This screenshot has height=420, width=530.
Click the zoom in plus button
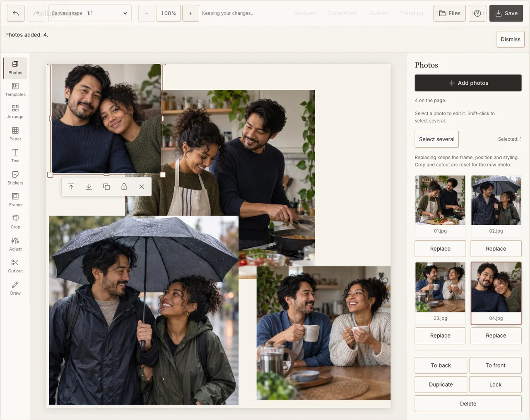[190, 13]
